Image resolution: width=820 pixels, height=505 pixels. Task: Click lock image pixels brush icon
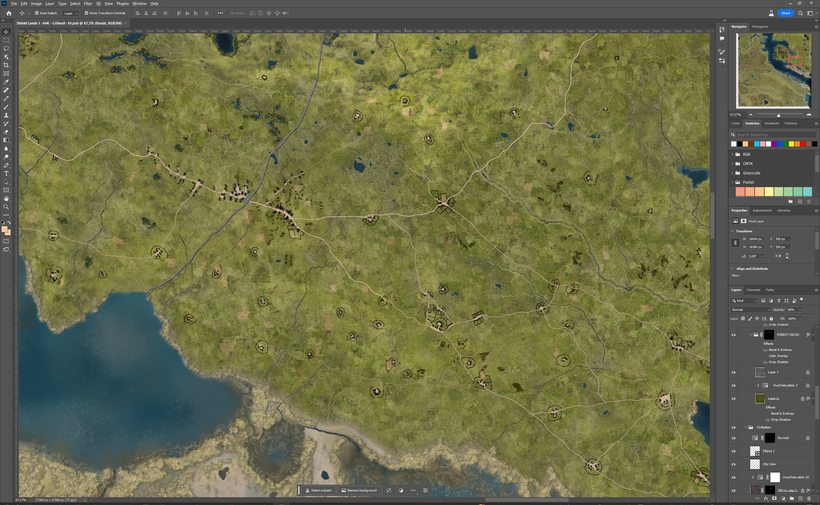750,318
